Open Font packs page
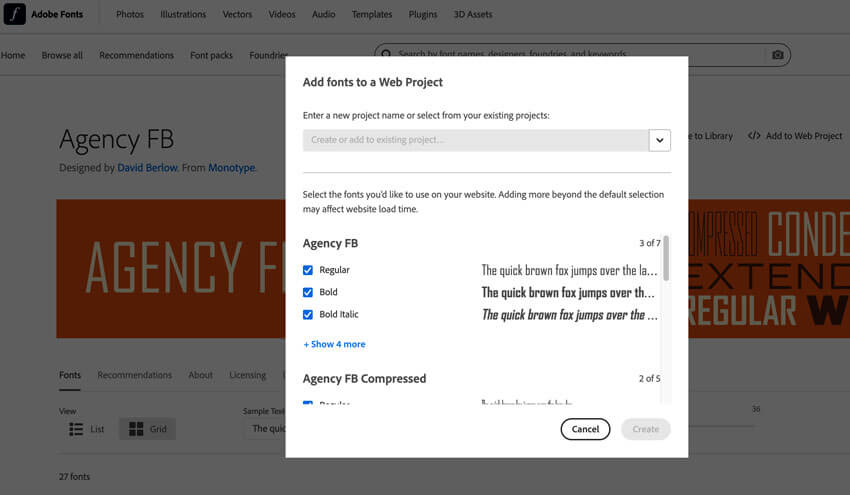The height and width of the screenshot is (495, 850). (x=211, y=55)
